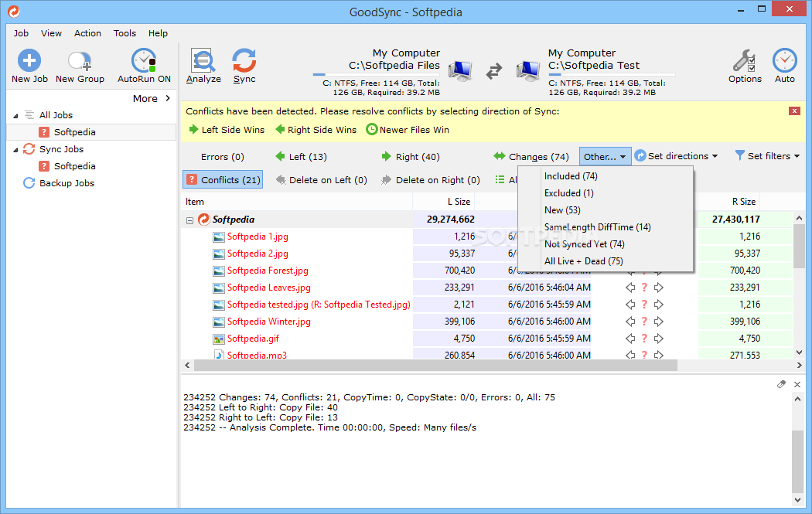The height and width of the screenshot is (514, 812).
Task: Click the left folder computer icon
Action: 460,71
